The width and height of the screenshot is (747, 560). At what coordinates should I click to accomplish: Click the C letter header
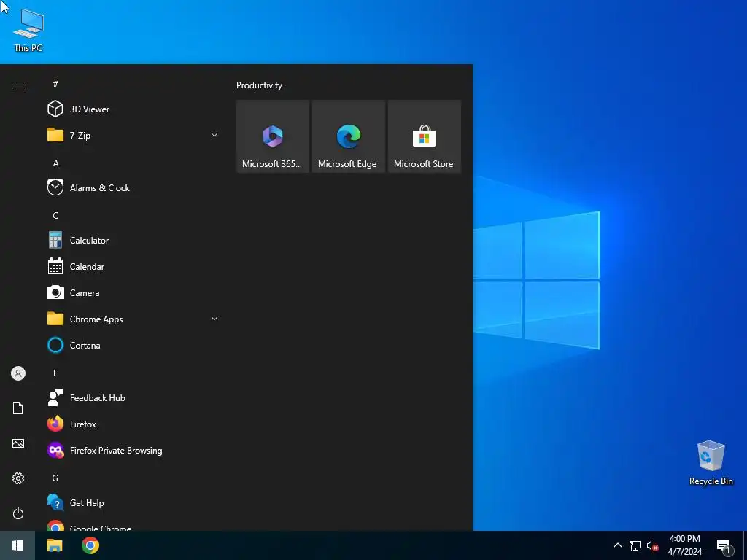[x=55, y=215]
